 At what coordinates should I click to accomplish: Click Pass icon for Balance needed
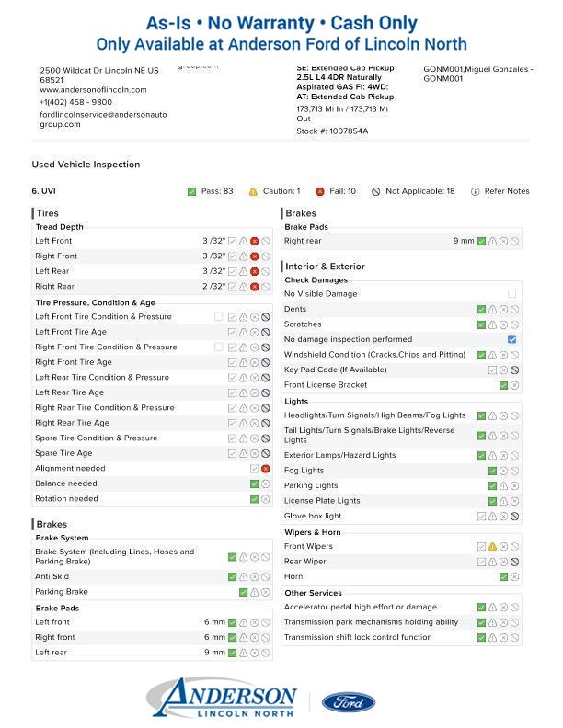tap(255, 483)
